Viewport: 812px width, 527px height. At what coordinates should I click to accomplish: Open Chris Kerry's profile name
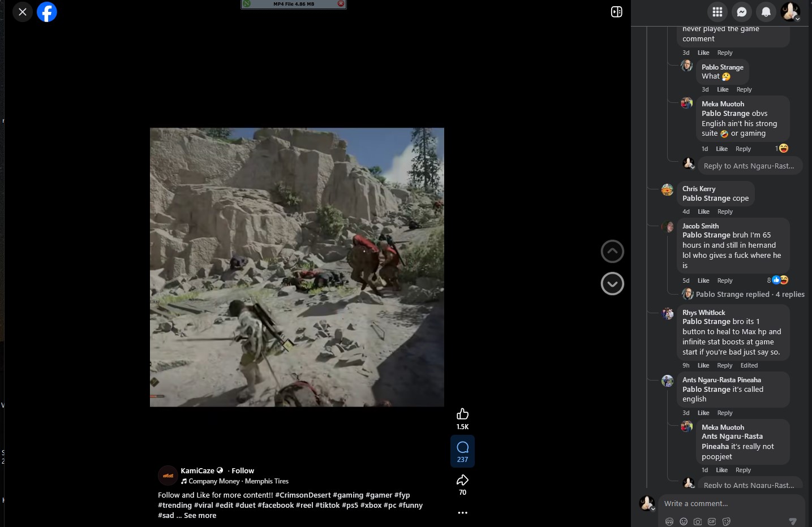(x=699, y=189)
